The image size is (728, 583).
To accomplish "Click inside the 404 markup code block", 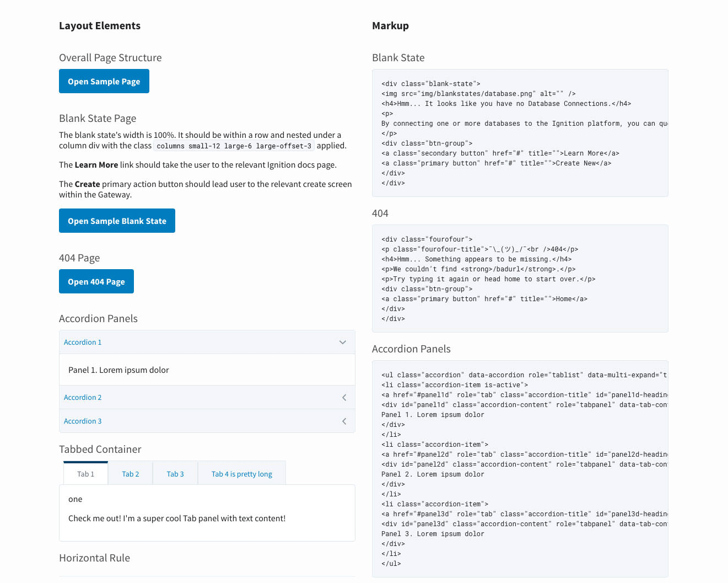I will click(x=520, y=279).
